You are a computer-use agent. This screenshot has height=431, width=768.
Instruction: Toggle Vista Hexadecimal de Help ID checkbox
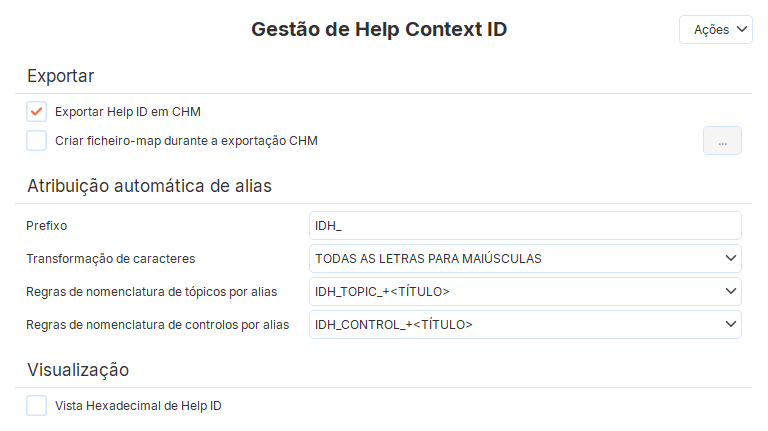37,405
